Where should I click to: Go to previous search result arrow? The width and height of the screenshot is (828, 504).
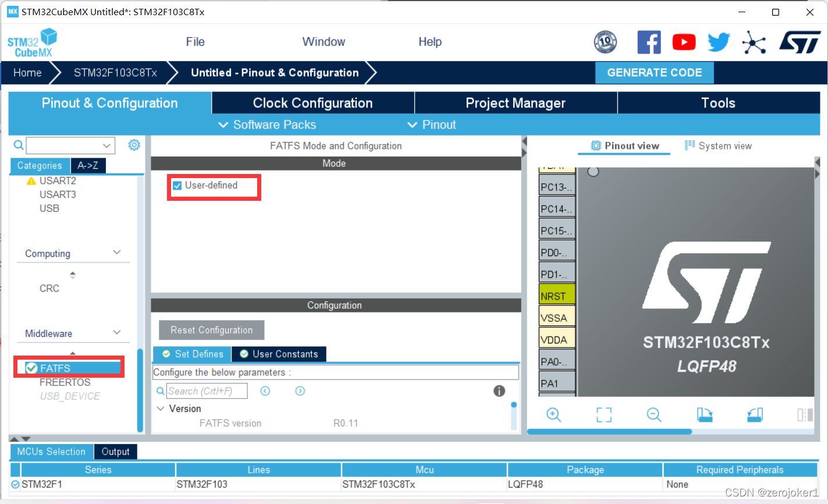pyautogui.click(x=265, y=391)
